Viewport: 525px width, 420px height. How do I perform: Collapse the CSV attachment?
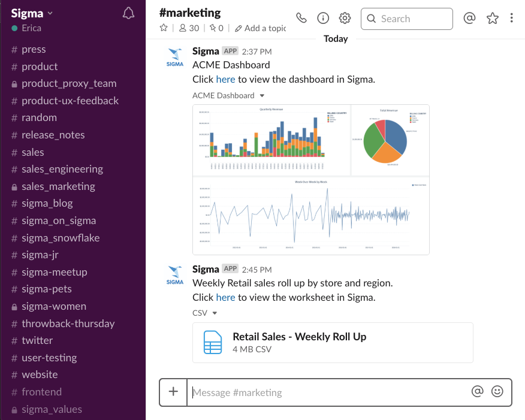pyautogui.click(x=215, y=313)
